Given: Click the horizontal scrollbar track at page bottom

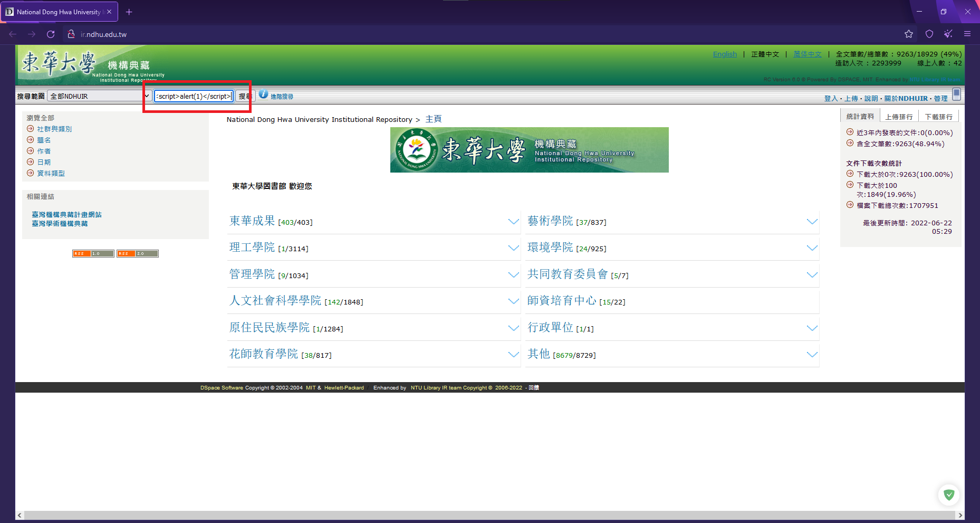Looking at the screenshot, I should tap(490, 515).
